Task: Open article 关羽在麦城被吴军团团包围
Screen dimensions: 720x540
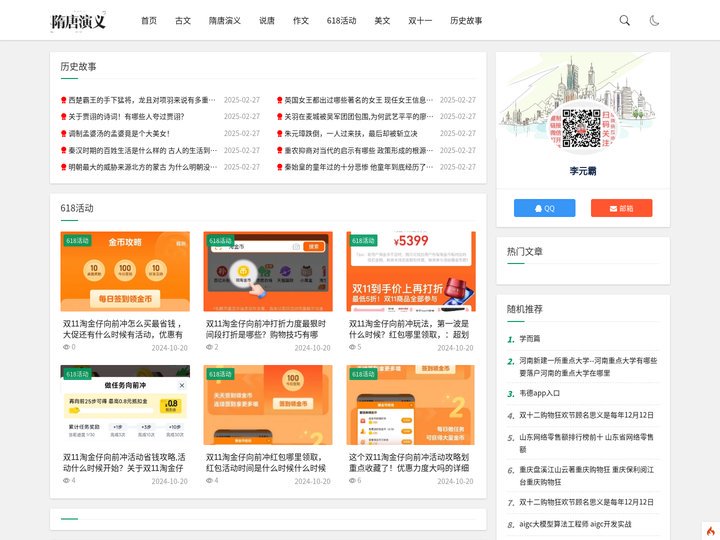Action: [359, 117]
